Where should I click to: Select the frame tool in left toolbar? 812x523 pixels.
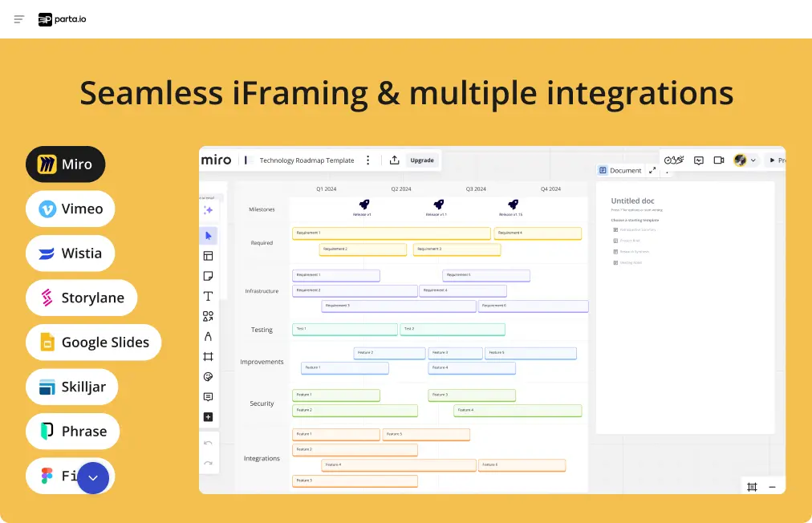208,356
